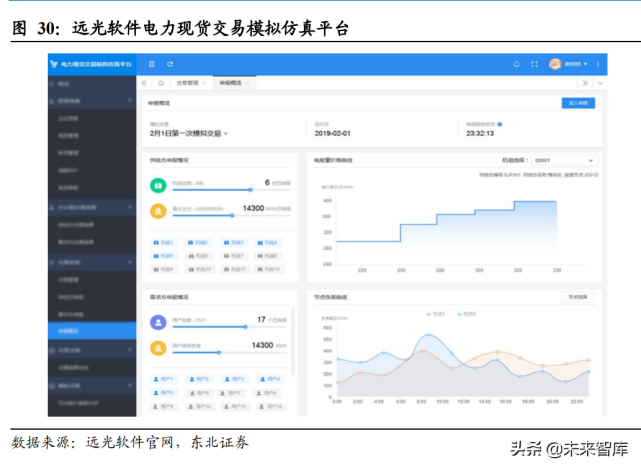This screenshot has height=470, width=641.
Task: Select the 用户12 tag
Action: click(x=271, y=407)
